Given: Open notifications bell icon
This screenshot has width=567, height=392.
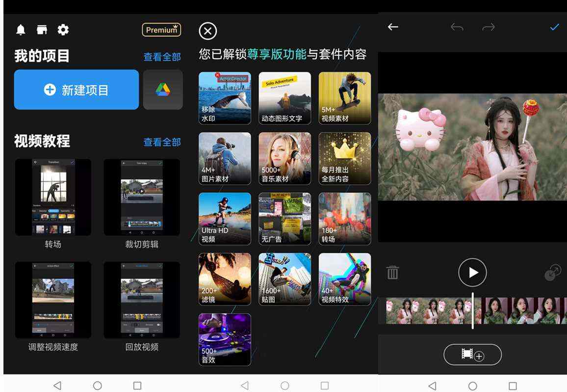Looking at the screenshot, I should (x=21, y=30).
